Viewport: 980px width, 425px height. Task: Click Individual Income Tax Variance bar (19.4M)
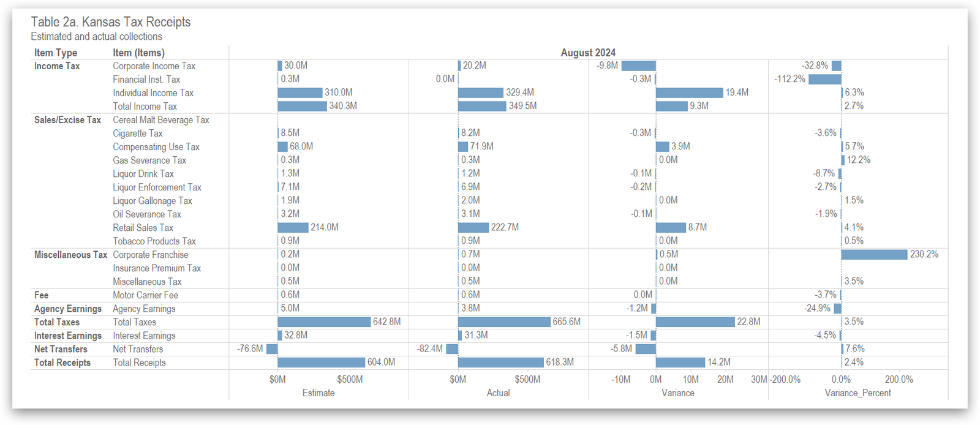[689, 93]
